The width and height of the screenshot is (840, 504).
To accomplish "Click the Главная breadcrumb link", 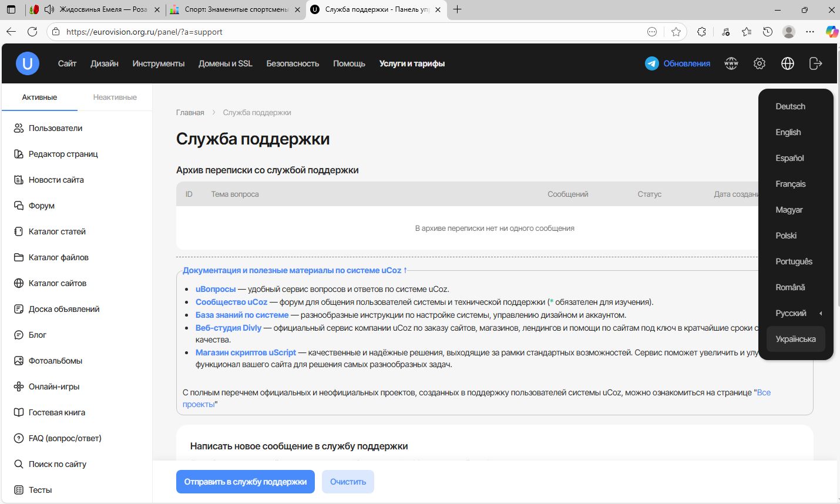I will (190, 112).
